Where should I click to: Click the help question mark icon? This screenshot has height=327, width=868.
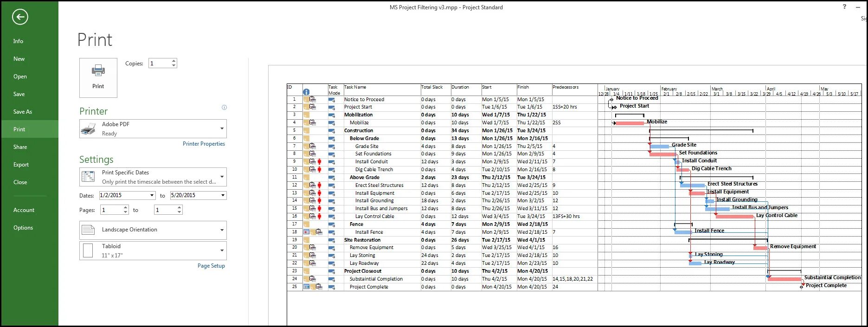click(x=844, y=6)
